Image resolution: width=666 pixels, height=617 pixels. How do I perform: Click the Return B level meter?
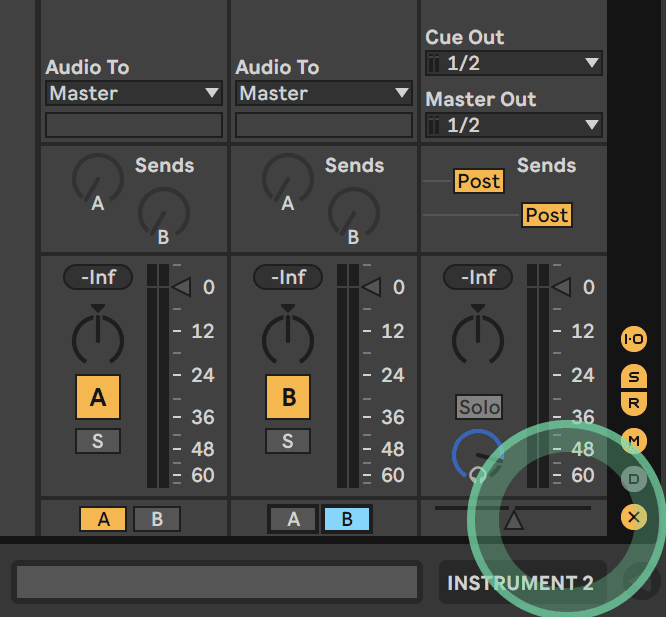pos(347,376)
